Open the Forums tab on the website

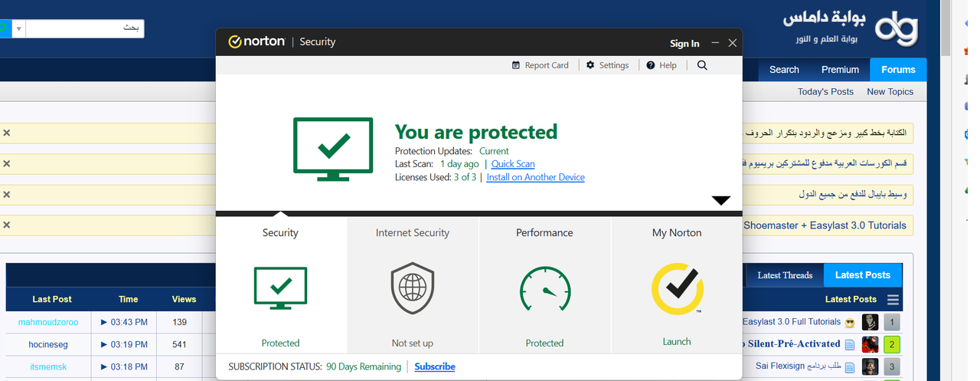click(x=898, y=70)
